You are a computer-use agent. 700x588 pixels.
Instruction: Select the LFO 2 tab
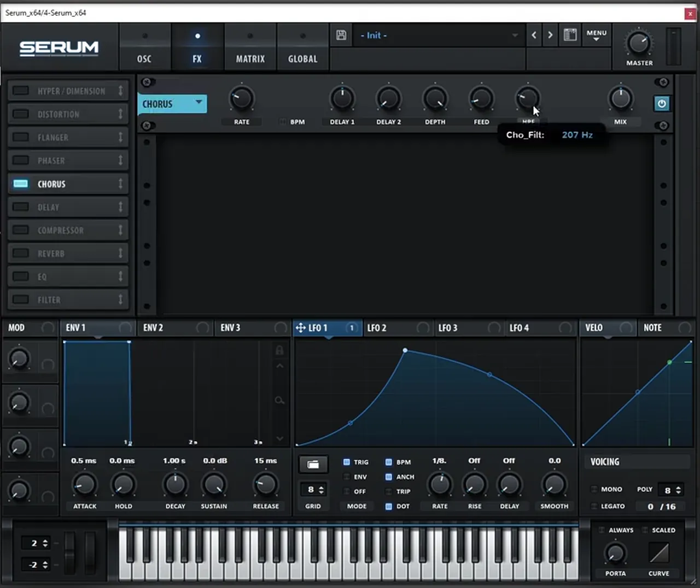pyautogui.click(x=397, y=328)
